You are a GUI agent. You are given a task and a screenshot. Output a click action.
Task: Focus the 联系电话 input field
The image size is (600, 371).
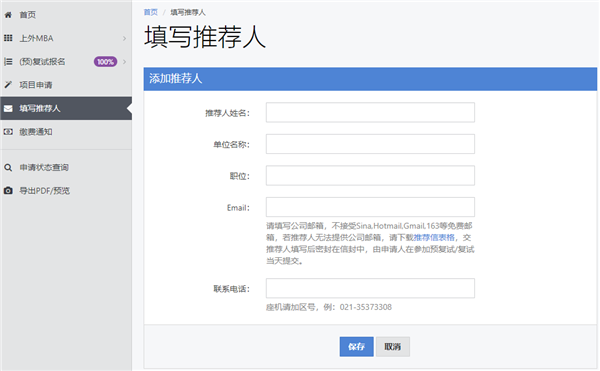click(x=370, y=288)
